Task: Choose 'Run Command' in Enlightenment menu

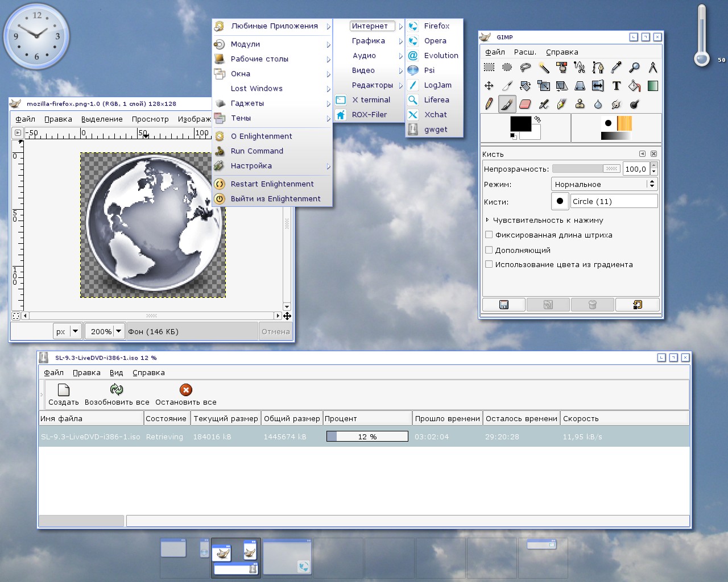Action: coord(272,151)
